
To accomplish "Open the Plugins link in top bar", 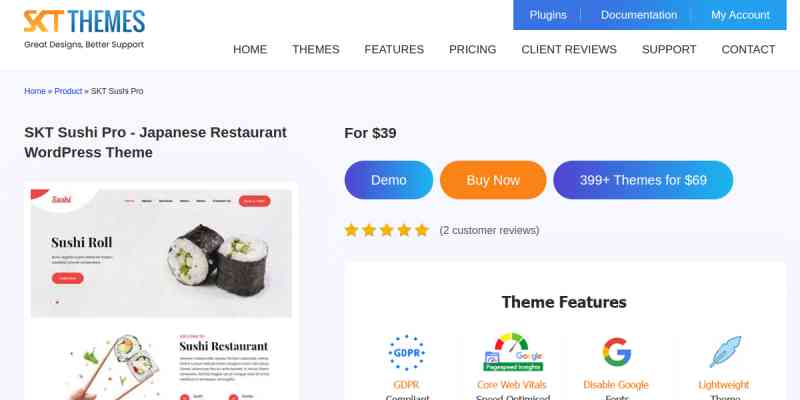I will point(548,15).
